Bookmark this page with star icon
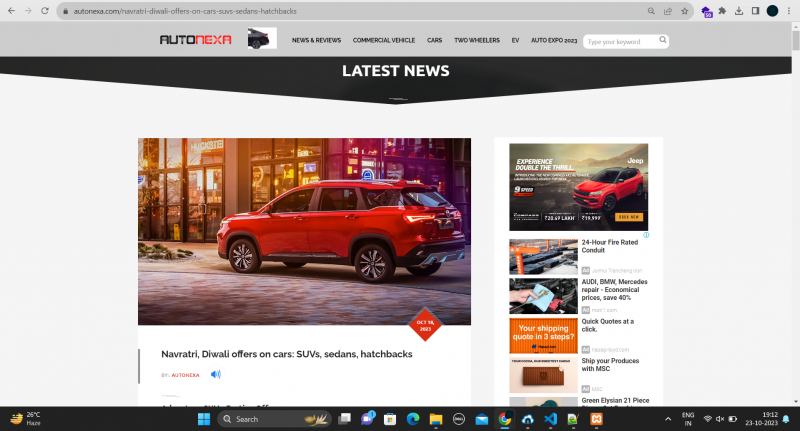Image resolution: width=800 pixels, height=431 pixels. [685, 11]
